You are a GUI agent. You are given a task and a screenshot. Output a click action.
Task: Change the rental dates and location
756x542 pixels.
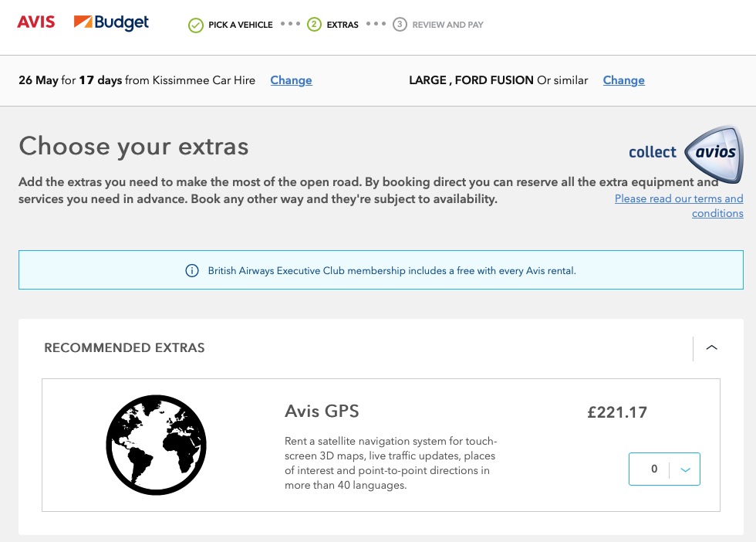point(291,80)
